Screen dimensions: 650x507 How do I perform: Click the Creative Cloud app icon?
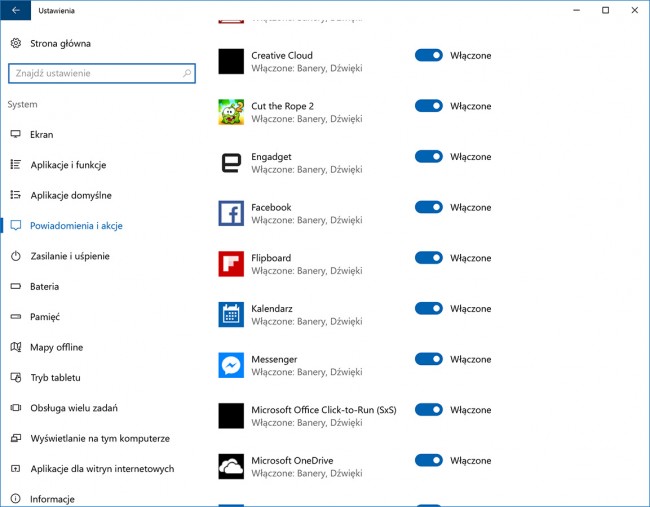pos(231,61)
